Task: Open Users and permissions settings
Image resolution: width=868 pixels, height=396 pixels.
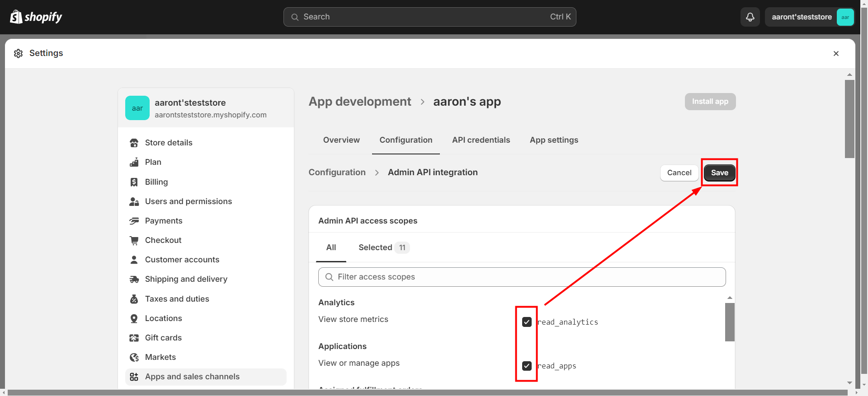Action: point(206,201)
